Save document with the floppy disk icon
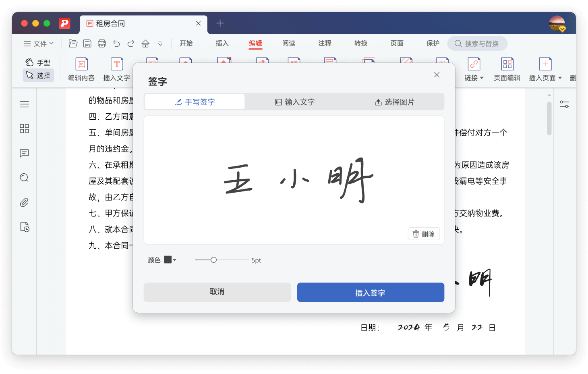 (x=87, y=44)
